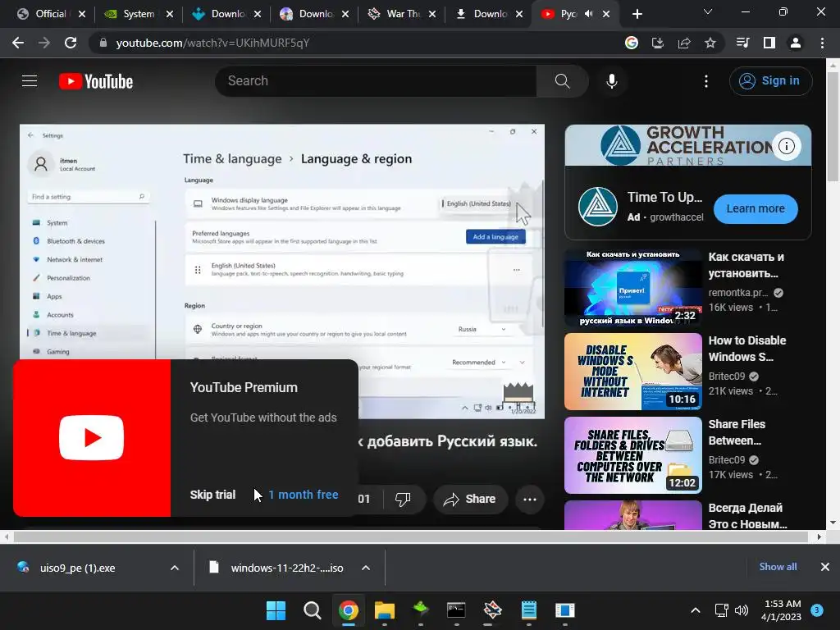Switch to the Official tab
The height and width of the screenshot is (630, 840).
50,14
